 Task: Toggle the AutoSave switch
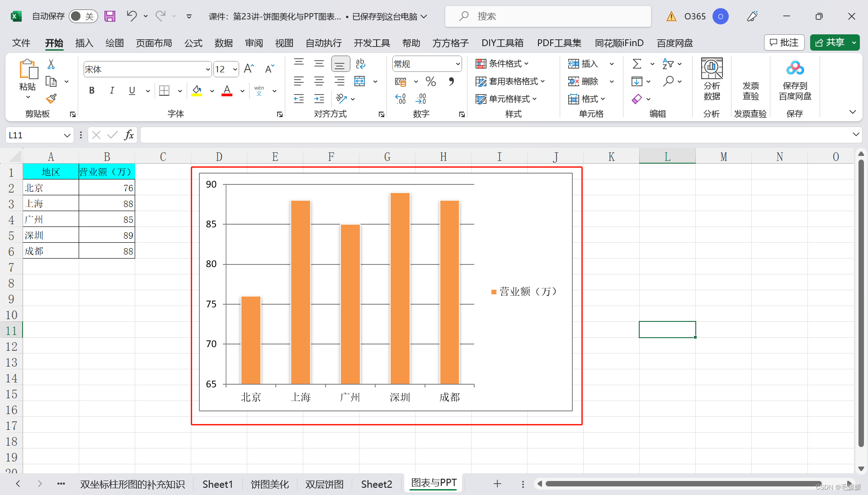click(83, 16)
